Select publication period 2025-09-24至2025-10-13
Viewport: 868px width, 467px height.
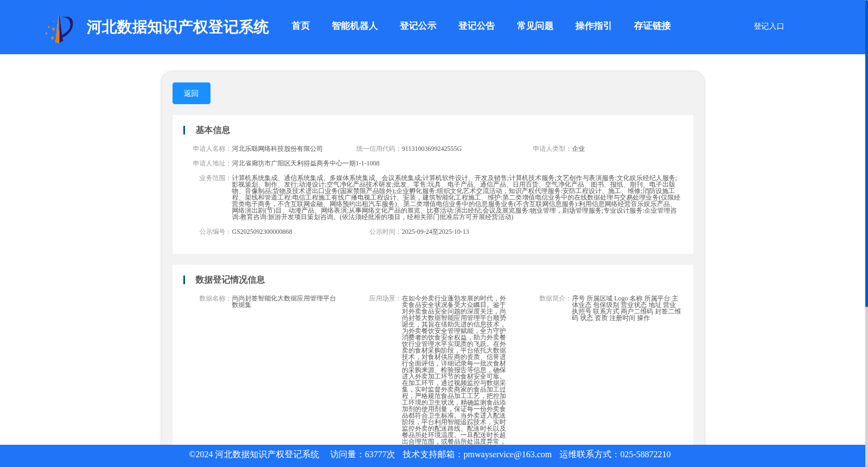[435, 232]
